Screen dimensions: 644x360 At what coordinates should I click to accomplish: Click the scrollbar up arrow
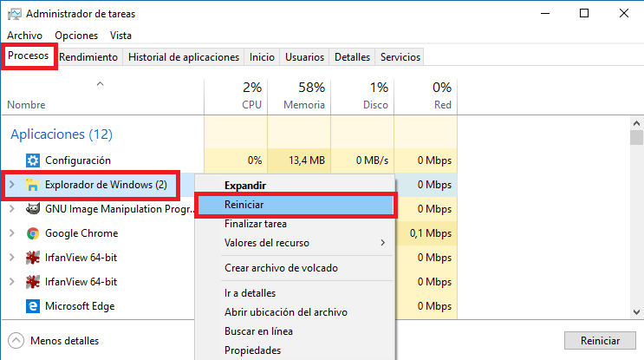pos(636,123)
